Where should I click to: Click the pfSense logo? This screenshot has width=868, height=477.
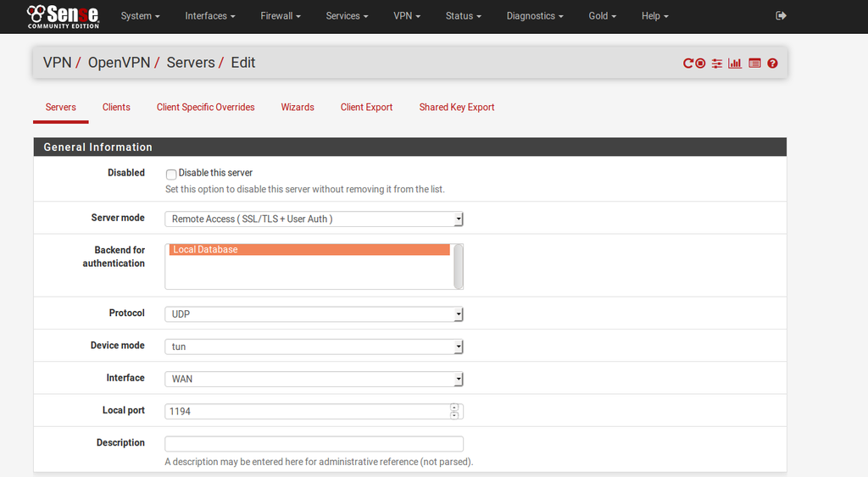[x=62, y=15]
